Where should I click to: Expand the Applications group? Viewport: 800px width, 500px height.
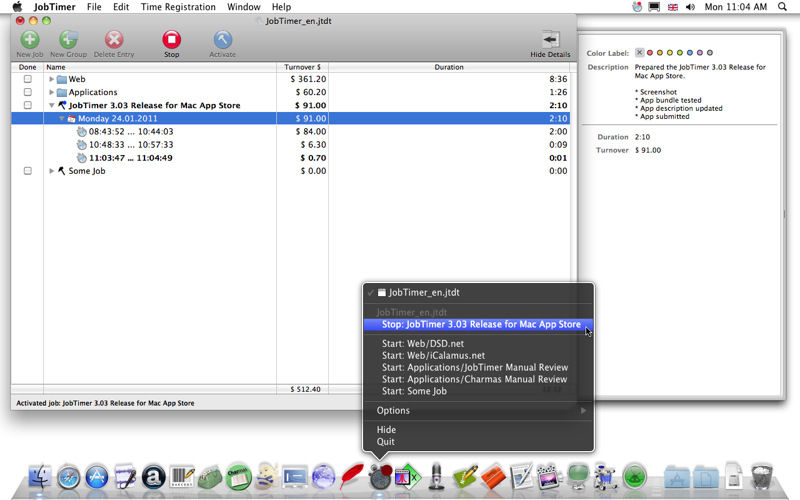(52, 92)
